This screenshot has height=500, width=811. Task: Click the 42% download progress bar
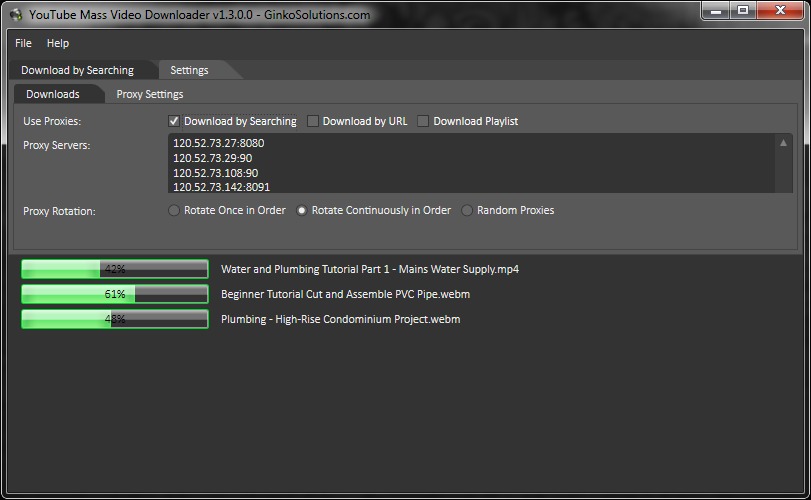pos(115,269)
